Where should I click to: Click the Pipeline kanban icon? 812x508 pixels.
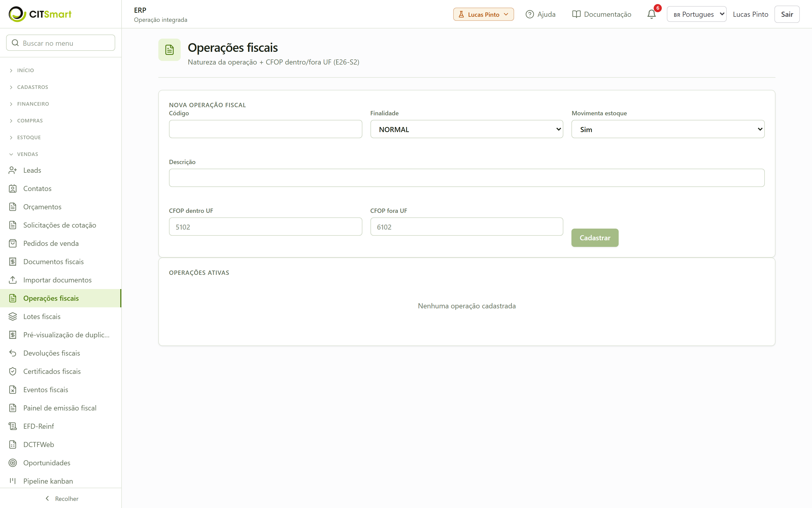(x=13, y=481)
